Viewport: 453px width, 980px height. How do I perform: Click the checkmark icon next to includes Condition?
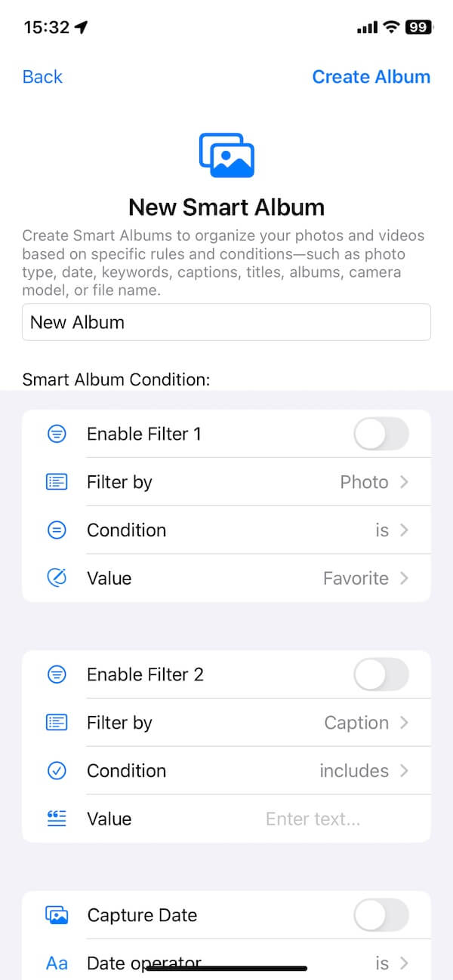coord(57,770)
